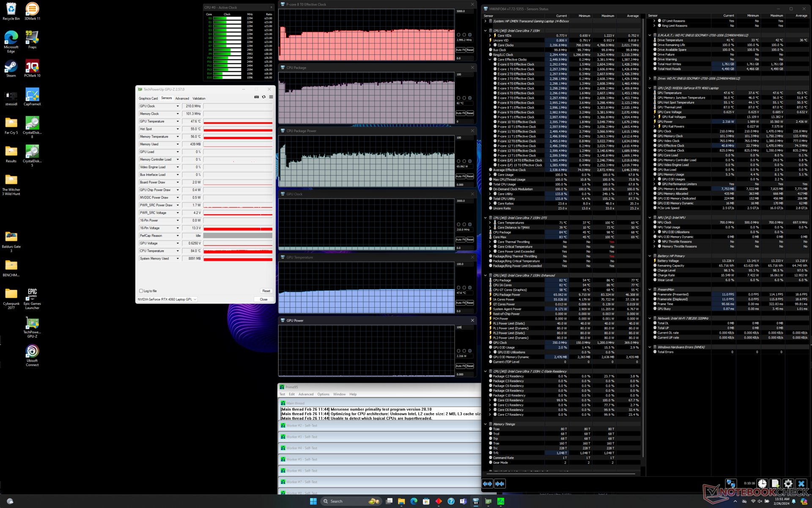Click HWiNFO network computers icon

(x=731, y=483)
